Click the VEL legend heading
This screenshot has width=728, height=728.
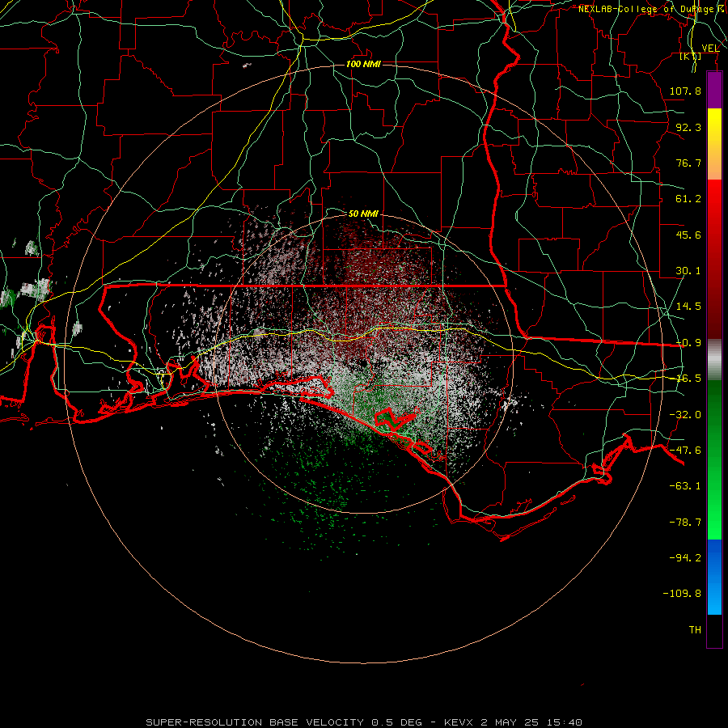[710, 48]
